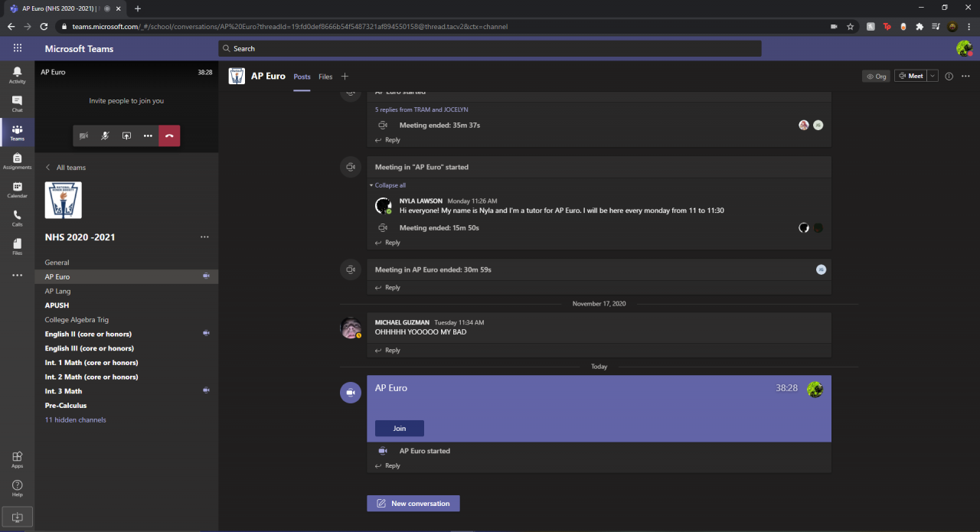Viewport: 980px width, 532px height.
Task: Open a new browser tab
Action: point(138,8)
